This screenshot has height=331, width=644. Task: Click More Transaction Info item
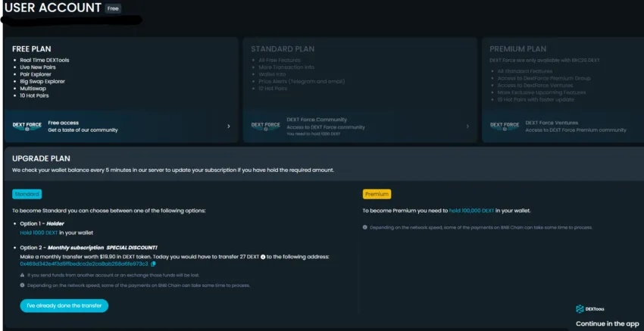(286, 67)
